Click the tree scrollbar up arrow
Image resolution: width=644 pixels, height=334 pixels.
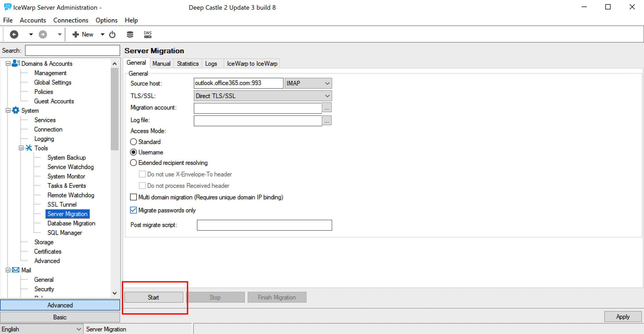coord(115,64)
